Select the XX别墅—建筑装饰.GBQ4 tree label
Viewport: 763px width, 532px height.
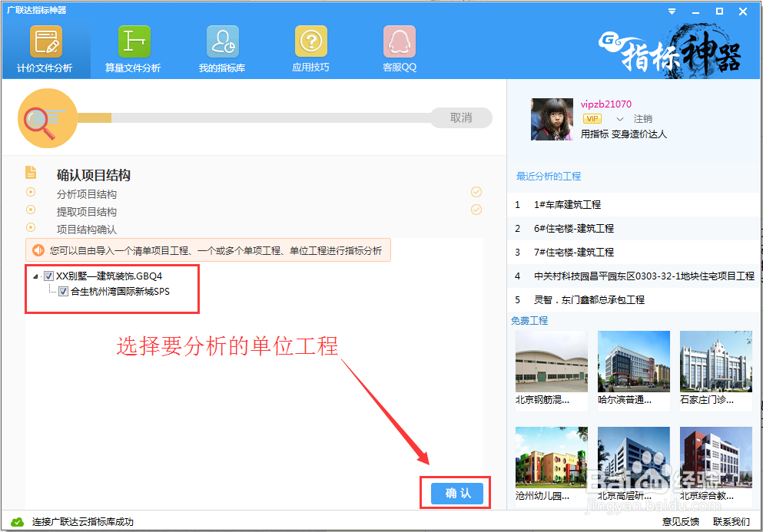109,276
